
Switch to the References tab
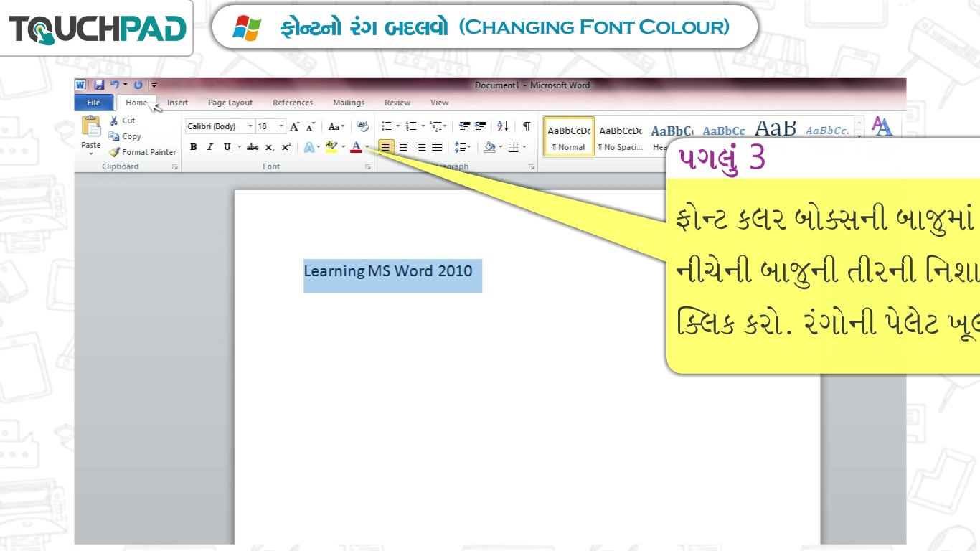click(x=293, y=103)
